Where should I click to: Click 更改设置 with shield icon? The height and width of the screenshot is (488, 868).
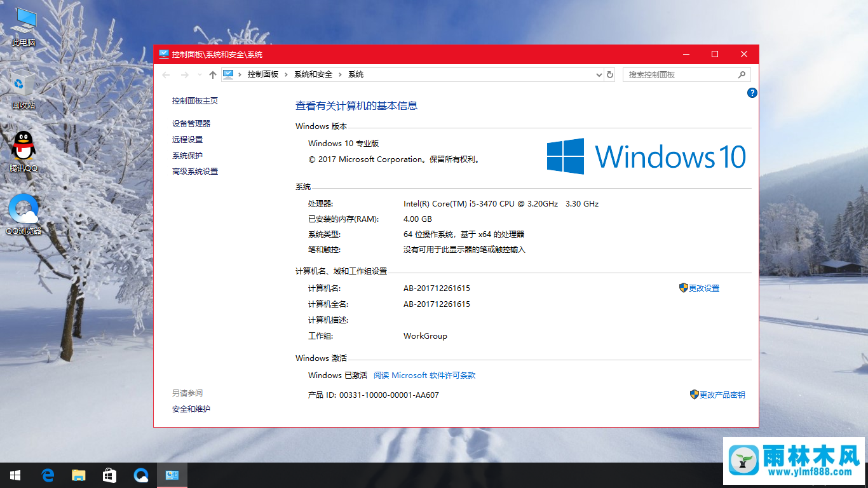coord(700,288)
